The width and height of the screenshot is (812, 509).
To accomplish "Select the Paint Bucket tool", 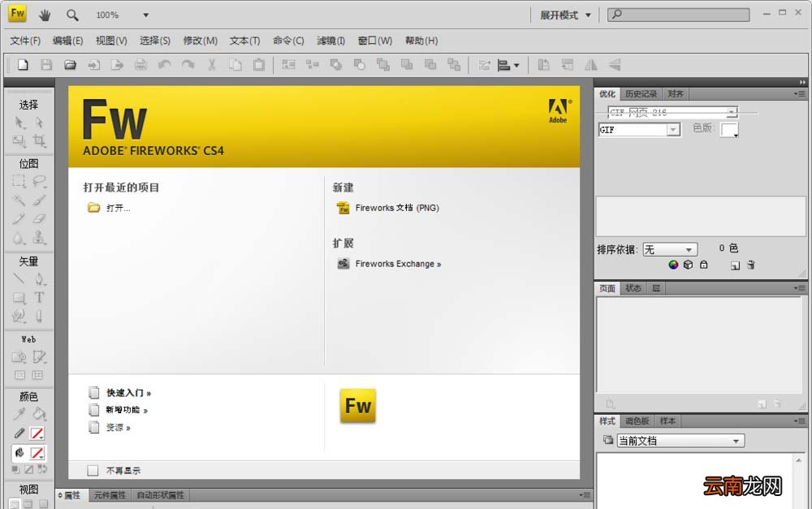I will (x=39, y=413).
